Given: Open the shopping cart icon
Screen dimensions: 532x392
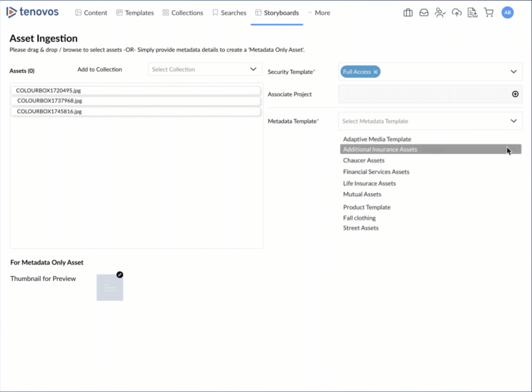Looking at the screenshot, I should [x=488, y=13].
